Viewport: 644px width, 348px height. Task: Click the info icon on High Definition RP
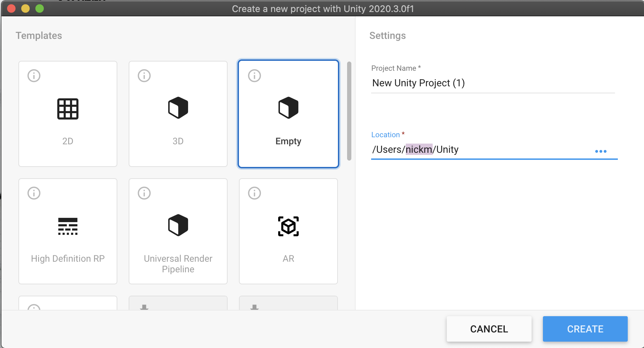coord(34,193)
